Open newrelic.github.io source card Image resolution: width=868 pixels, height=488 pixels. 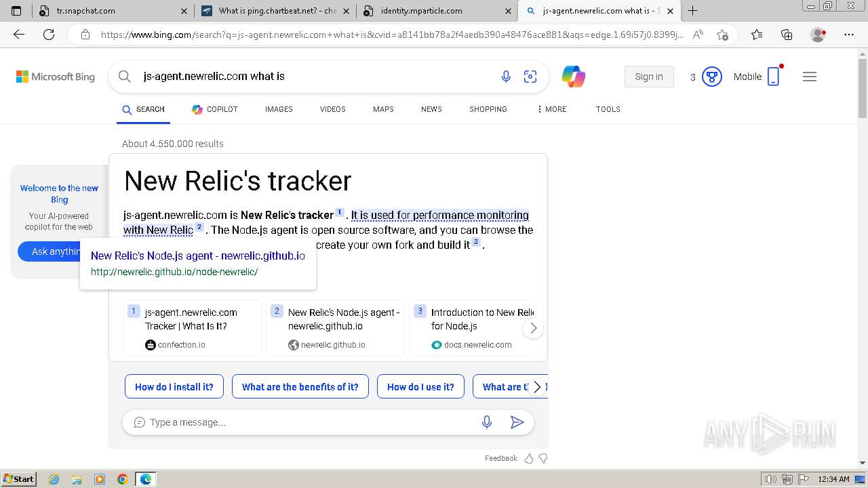(x=336, y=328)
